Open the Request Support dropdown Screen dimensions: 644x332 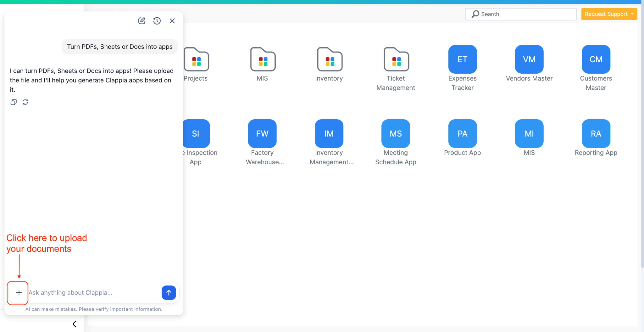(x=609, y=14)
